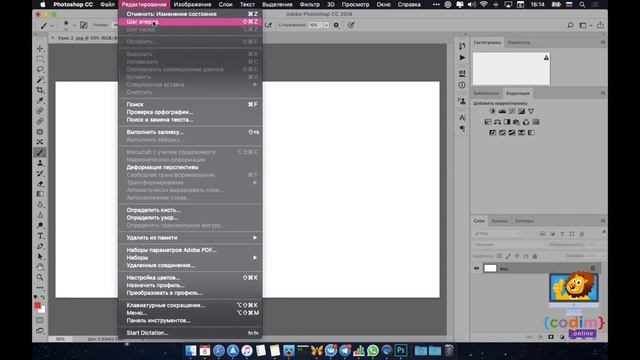Click the background layer thumbnail
This screenshot has width=640, height=360.
click(490, 268)
